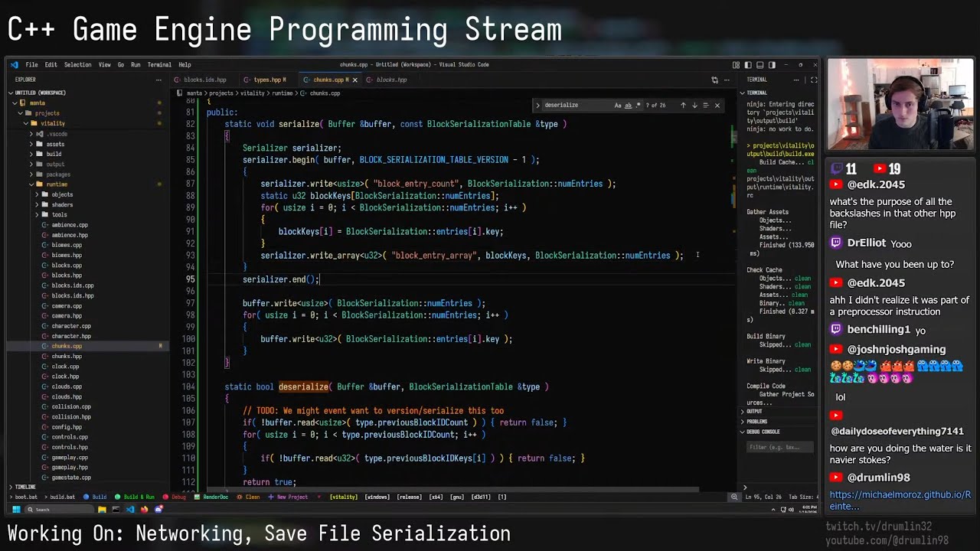Image resolution: width=980 pixels, height=551 pixels.
Task: Click Windows Start button
Action: pyautogui.click(x=16, y=509)
